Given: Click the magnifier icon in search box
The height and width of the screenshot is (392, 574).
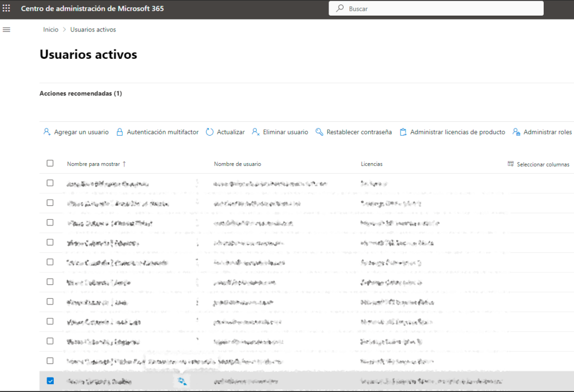Looking at the screenshot, I should point(340,8).
